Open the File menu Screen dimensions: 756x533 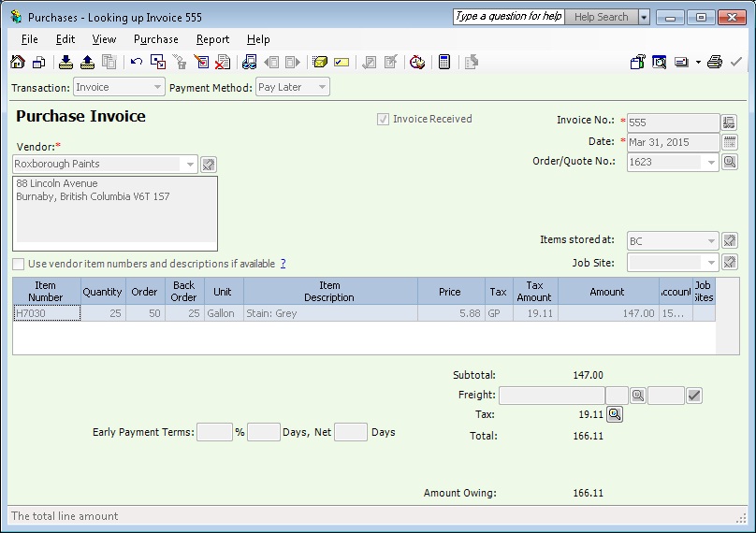coord(29,39)
